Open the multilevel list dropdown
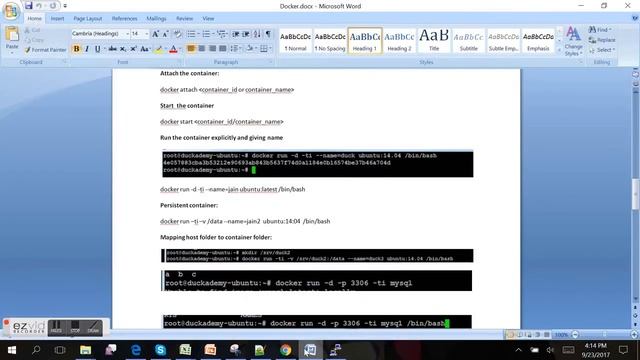The width and height of the screenshot is (640, 360). click(222, 34)
